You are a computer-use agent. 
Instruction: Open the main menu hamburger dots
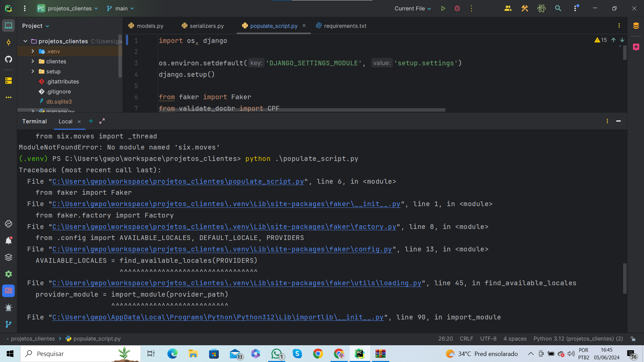pos(24,8)
